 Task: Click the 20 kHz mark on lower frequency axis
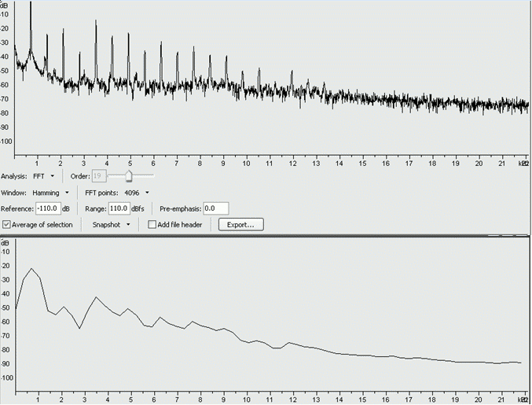(x=478, y=399)
